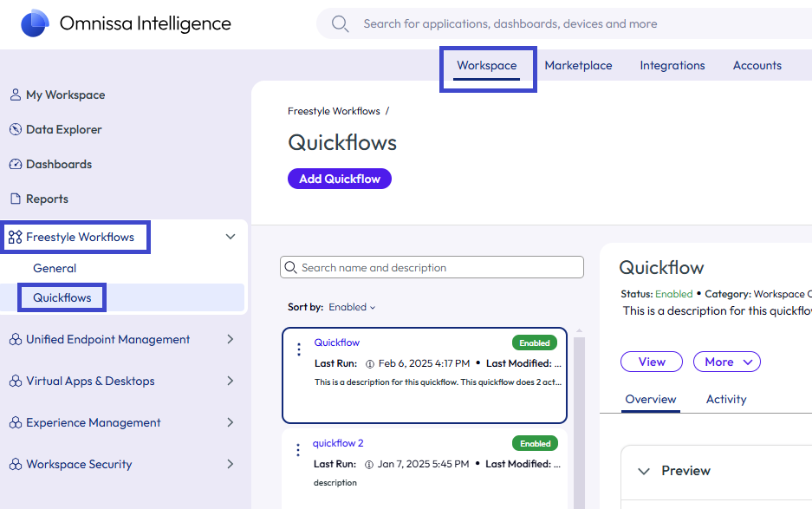The width and height of the screenshot is (812, 509).
Task: Click the Enabled badge on the Quickflow card
Action: click(x=535, y=343)
